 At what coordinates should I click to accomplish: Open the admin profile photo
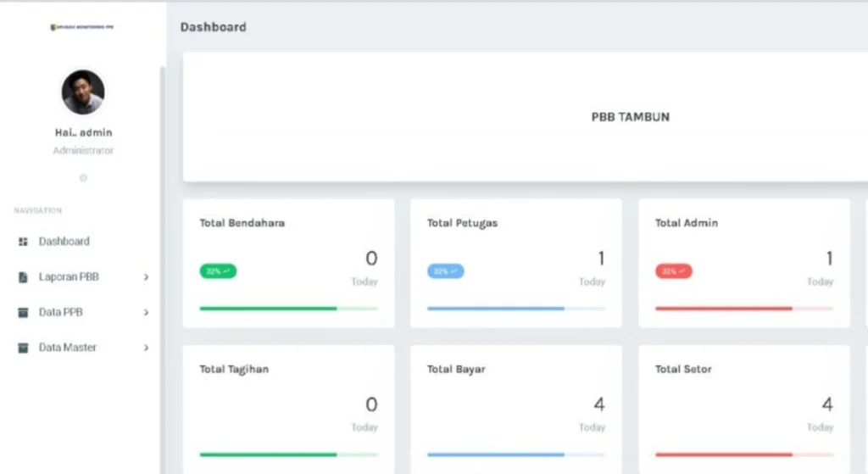83,92
